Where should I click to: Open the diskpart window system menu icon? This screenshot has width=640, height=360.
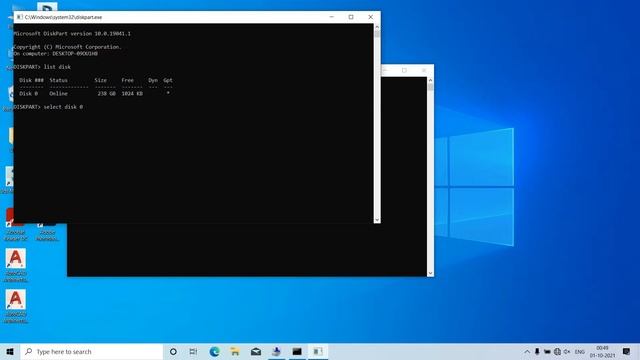[19, 17]
